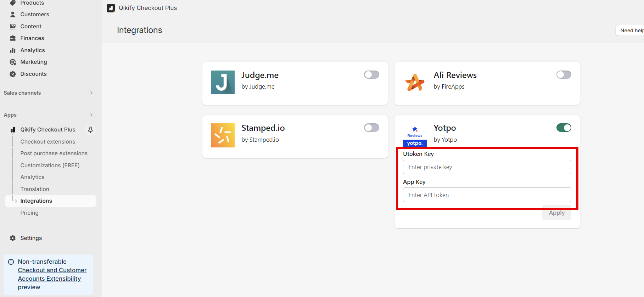Click the Apps section label

pyautogui.click(x=10, y=115)
